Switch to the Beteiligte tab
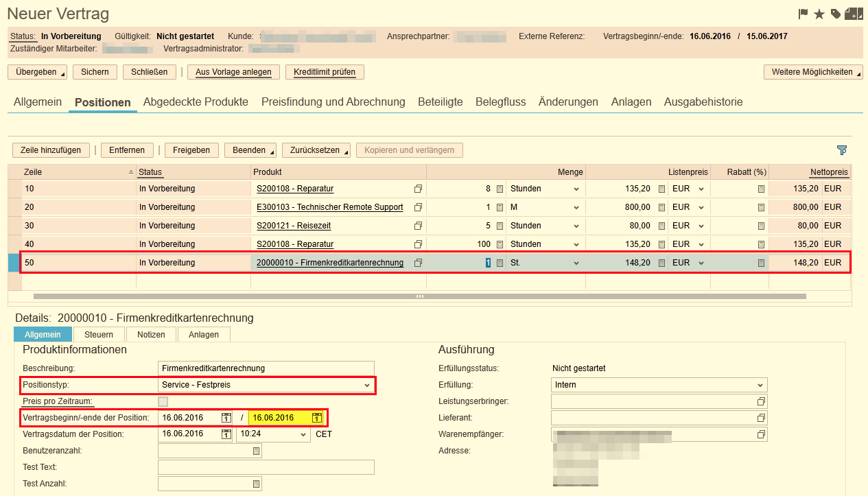Screen dimensions: 868x496 point(441,102)
